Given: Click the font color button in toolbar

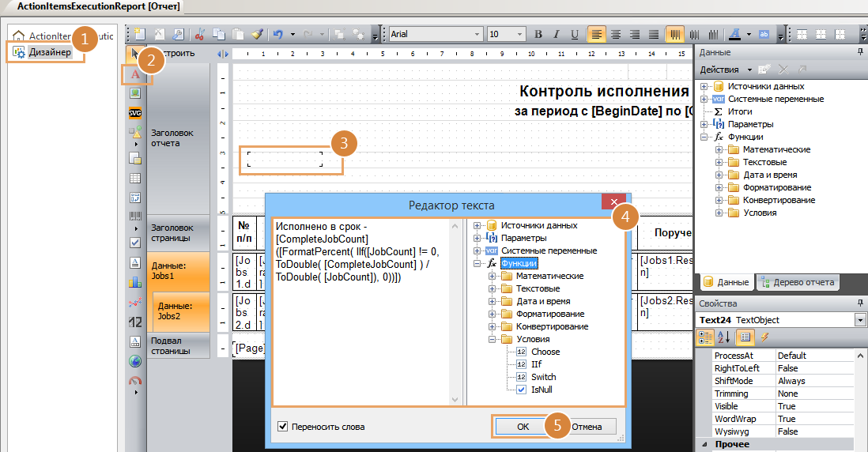Looking at the screenshot, I should coord(733,35).
